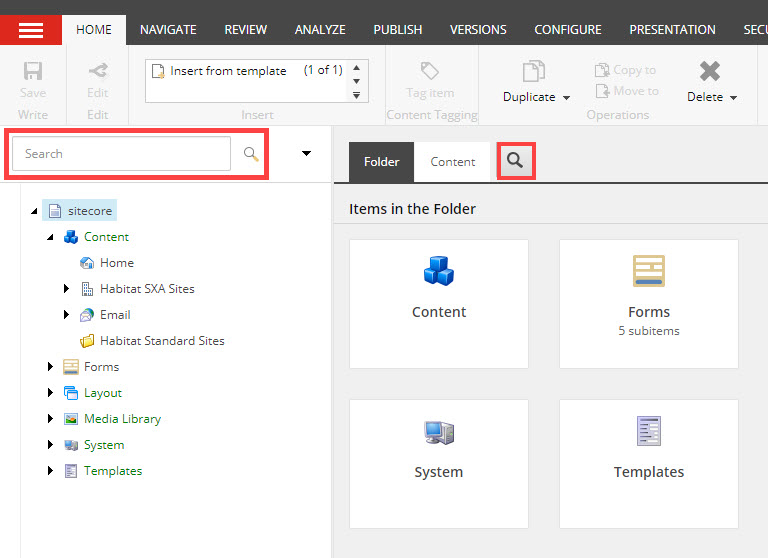Switch to the NAVIGATE ribbon tab
Screen dimensions: 768x558
click(x=168, y=30)
